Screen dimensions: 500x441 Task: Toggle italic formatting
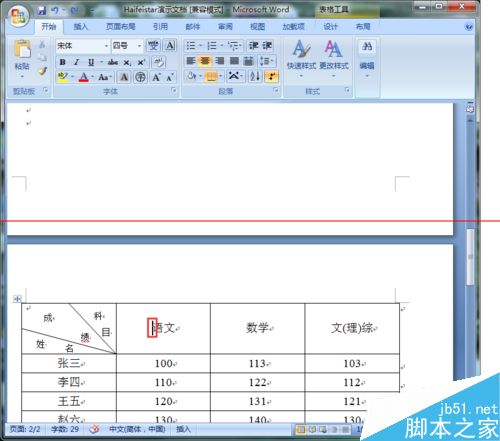click(x=77, y=62)
